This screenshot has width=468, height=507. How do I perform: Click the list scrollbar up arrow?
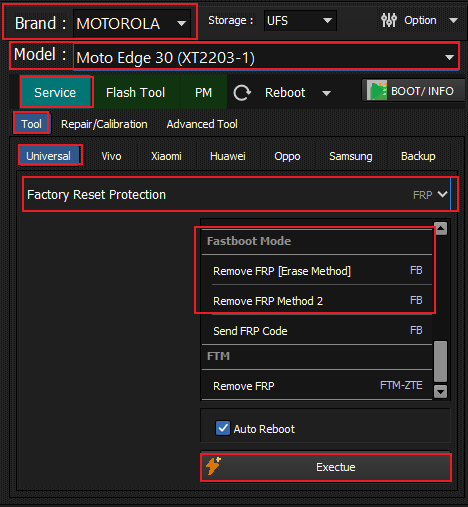pos(441,229)
